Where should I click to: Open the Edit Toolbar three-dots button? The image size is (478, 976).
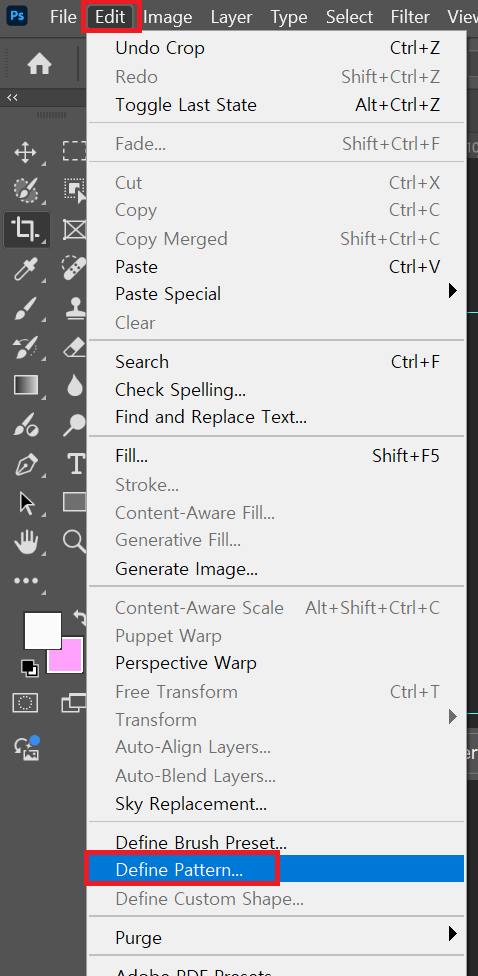click(26, 581)
